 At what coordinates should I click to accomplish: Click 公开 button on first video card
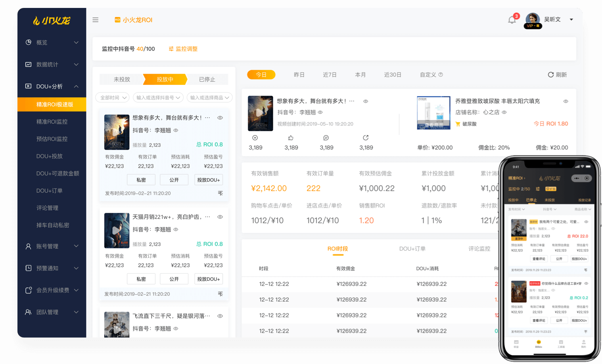coord(174,180)
